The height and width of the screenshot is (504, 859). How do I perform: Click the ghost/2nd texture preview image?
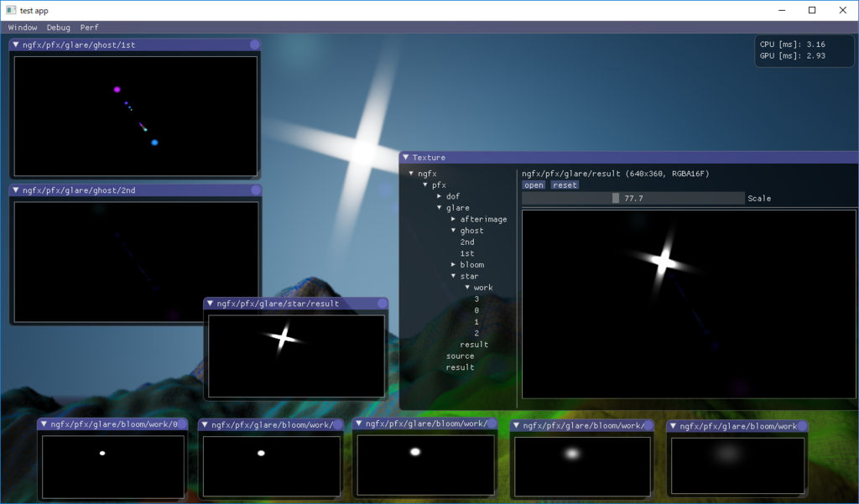pyautogui.click(x=136, y=262)
